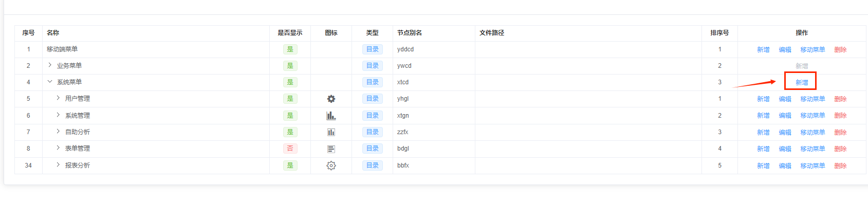Delete the 用户管理 menu
Image resolution: width=868 pixels, height=202 pixels.
click(840, 99)
